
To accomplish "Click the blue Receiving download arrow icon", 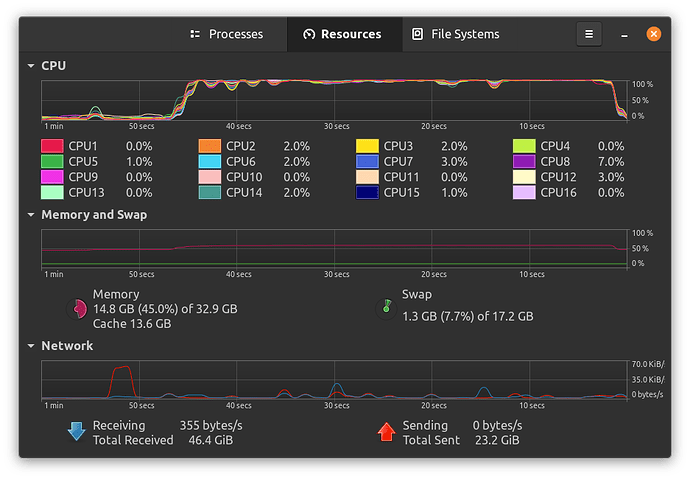I will 76,432.
